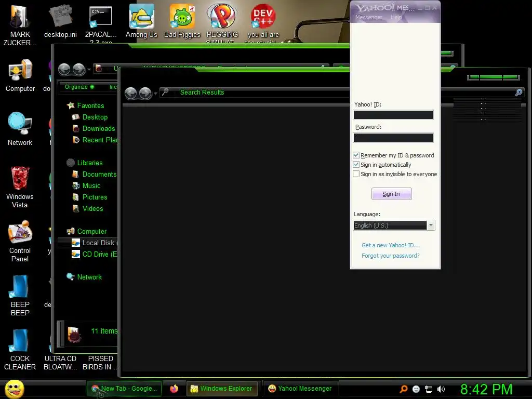Open the Language dropdown in Yahoo Messenger

[x=431, y=225]
